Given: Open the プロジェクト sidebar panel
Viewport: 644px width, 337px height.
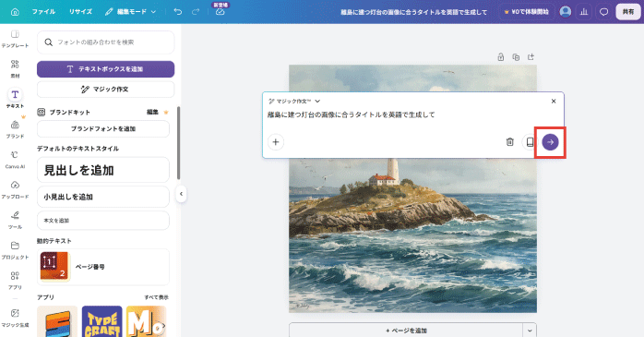Looking at the screenshot, I should pos(15,249).
